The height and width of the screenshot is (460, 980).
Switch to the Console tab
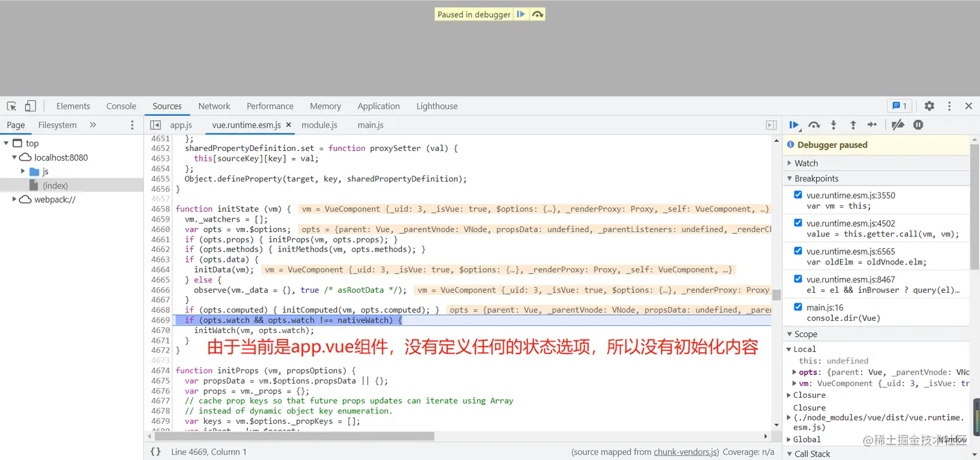point(121,106)
